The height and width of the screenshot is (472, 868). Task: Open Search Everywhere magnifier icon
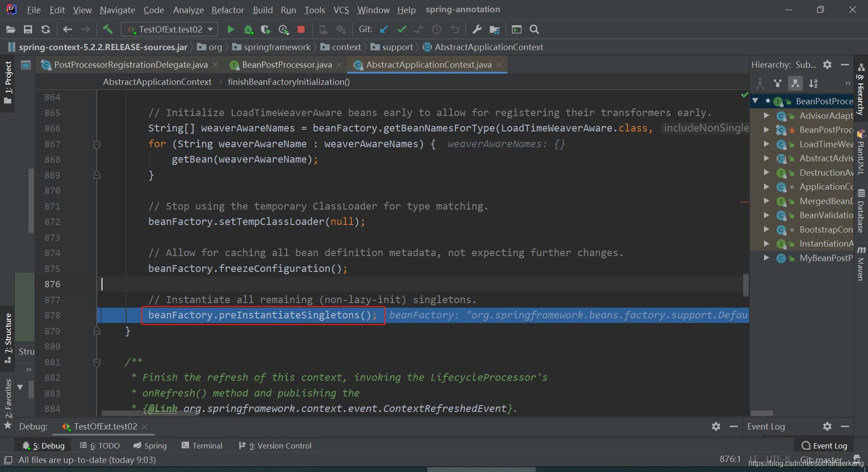pyautogui.click(x=534, y=29)
